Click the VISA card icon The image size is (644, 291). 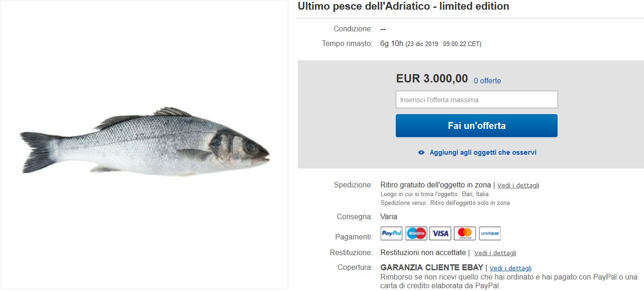click(x=440, y=233)
